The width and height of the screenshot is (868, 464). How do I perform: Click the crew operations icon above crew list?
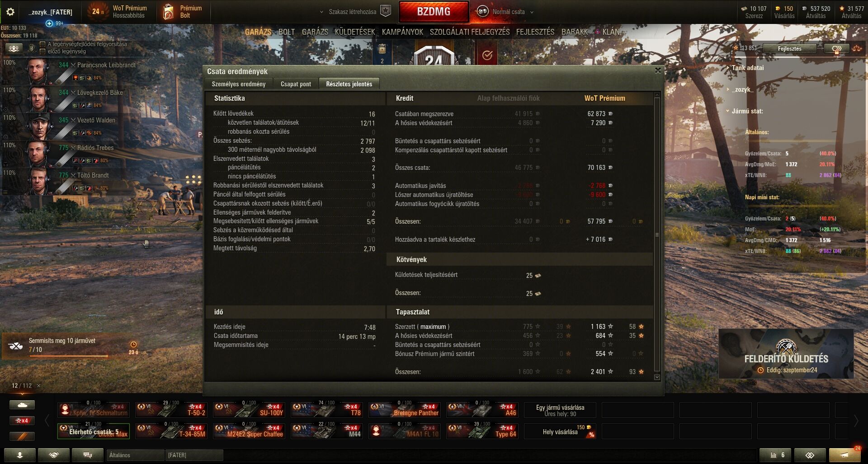(14, 48)
